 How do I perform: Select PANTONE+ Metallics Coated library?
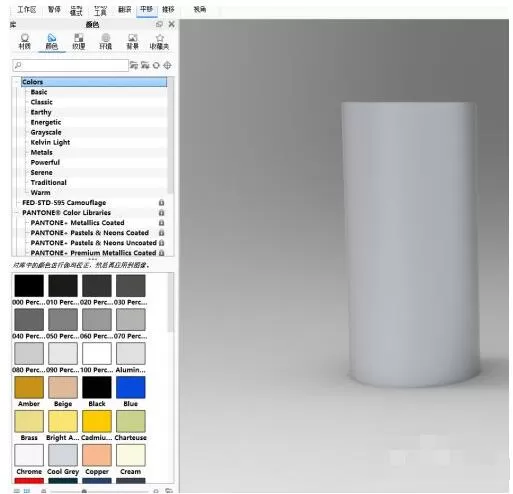point(77,223)
